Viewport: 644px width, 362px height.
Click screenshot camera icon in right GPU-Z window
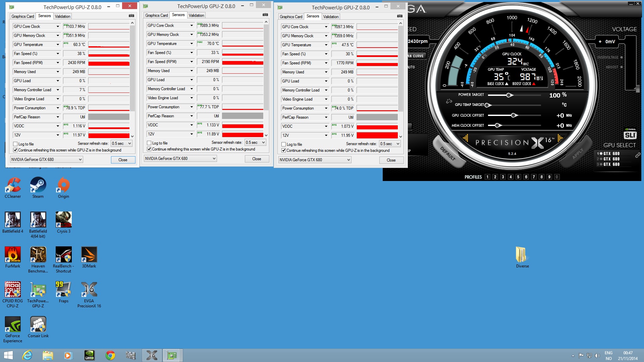click(400, 16)
